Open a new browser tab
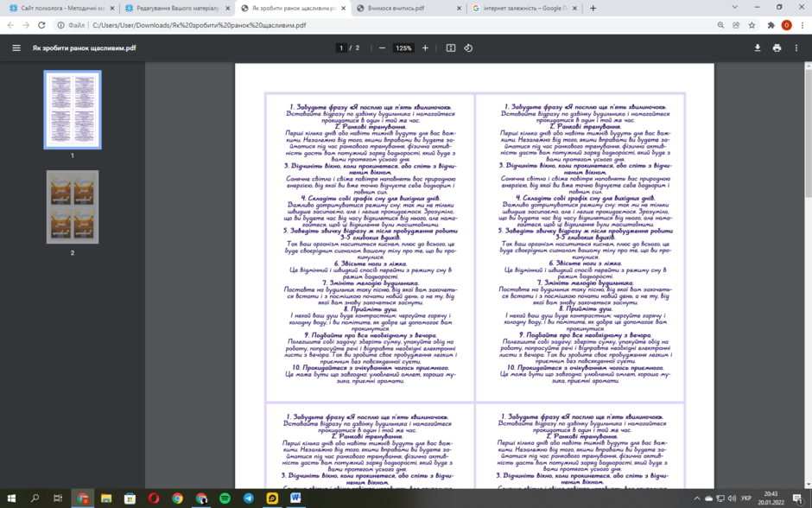812x508 pixels. point(593,9)
